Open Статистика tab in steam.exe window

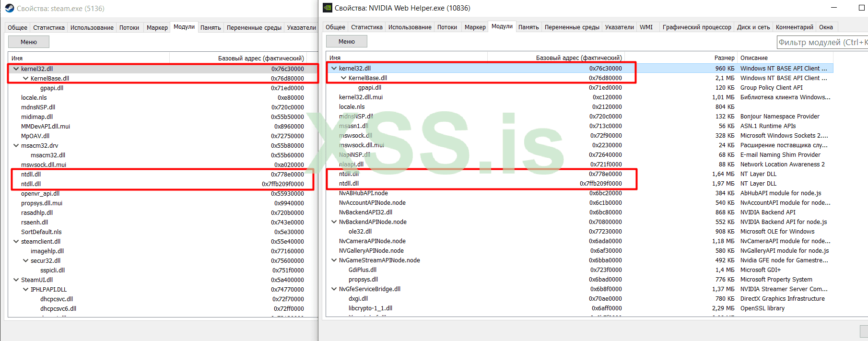tap(48, 27)
